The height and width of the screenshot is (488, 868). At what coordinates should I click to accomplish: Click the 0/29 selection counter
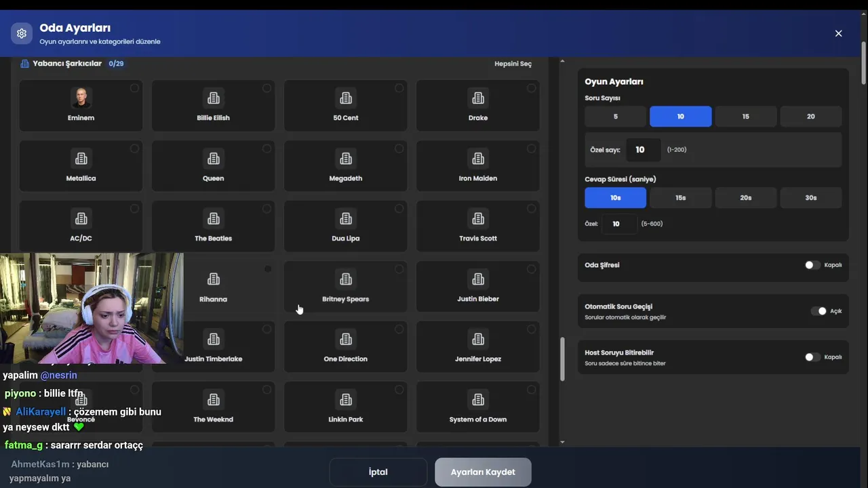click(116, 64)
